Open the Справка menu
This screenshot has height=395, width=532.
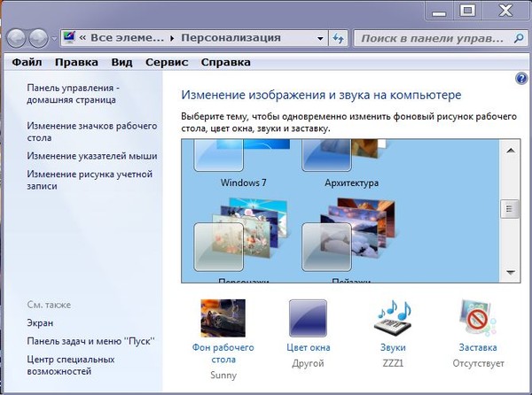(x=225, y=62)
